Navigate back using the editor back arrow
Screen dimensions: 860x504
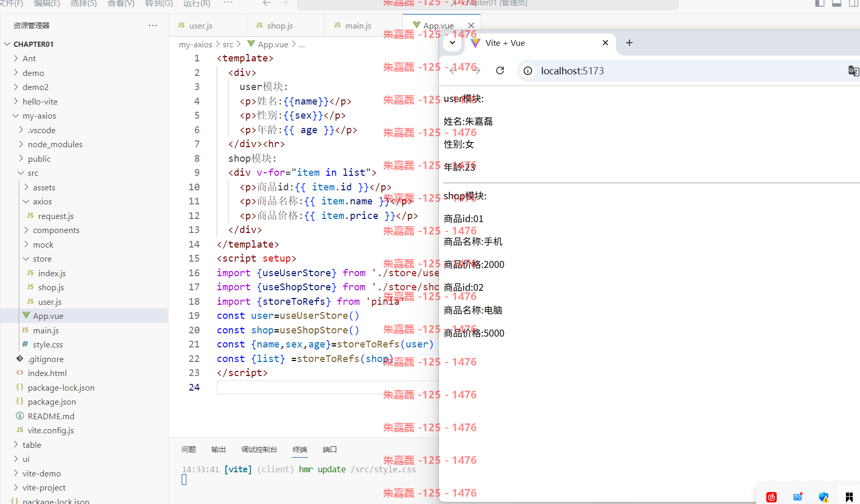click(267, 3)
